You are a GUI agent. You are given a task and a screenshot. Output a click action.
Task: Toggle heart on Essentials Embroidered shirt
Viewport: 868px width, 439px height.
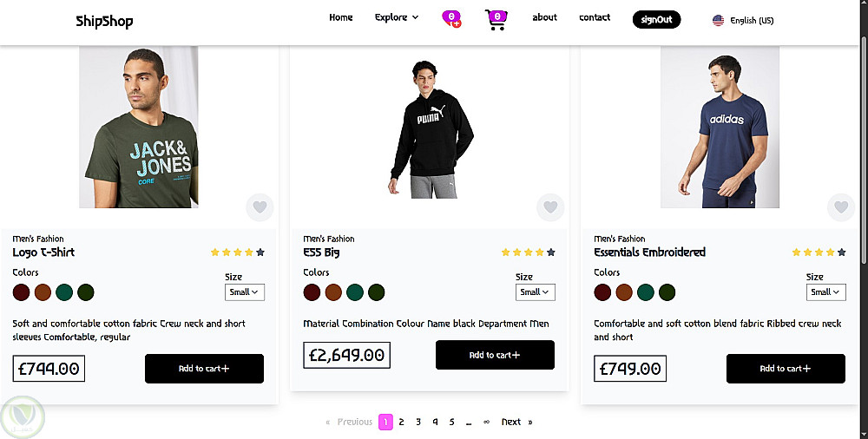tap(840, 207)
